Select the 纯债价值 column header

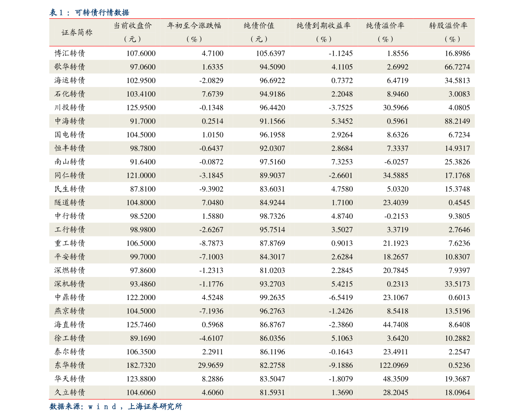point(259,26)
